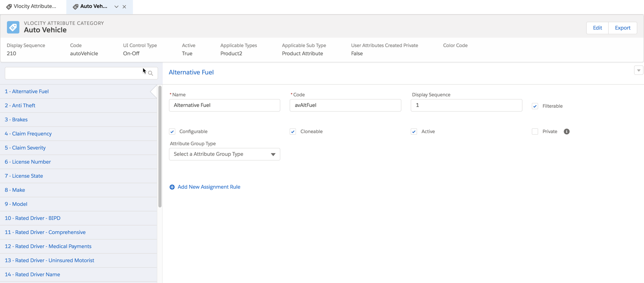The width and height of the screenshot is (644, 283).
Task: Click the Product Attribute sub type value
Action: tap(303, 54)
